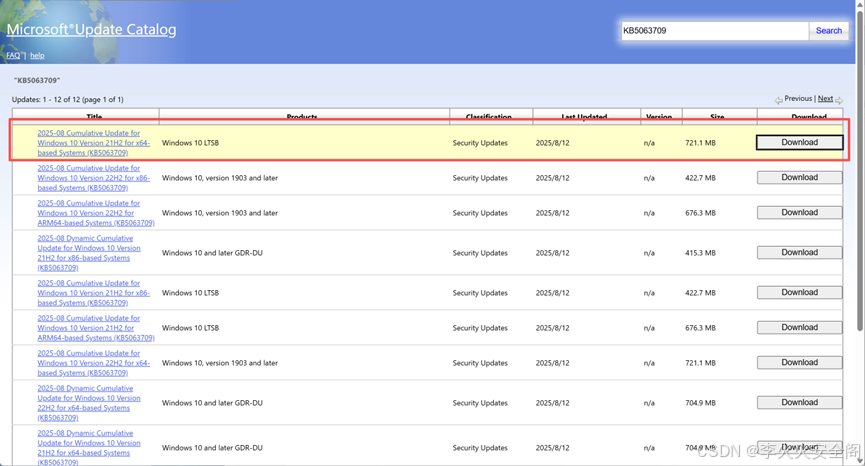The height and width of the screenshot is (466, 865).
Task: Open Dynamic Cumulative Update 21H2 x86-based link
Action: coord(89,253)
